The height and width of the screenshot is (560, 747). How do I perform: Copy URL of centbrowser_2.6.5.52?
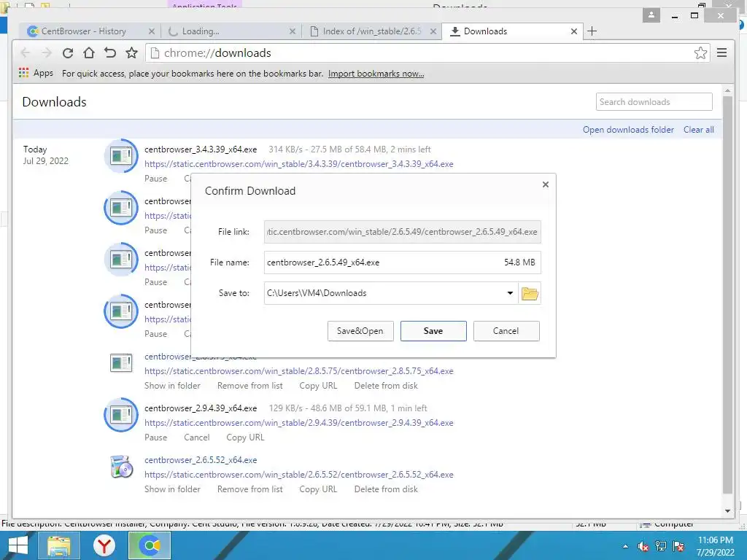pyautogui.click(x=318, y=489)
